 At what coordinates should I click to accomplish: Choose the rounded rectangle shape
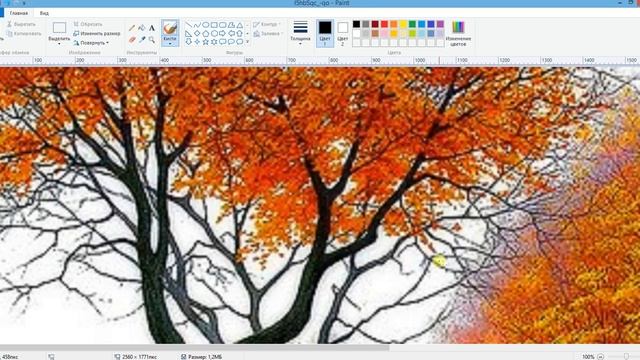(223, 25)
